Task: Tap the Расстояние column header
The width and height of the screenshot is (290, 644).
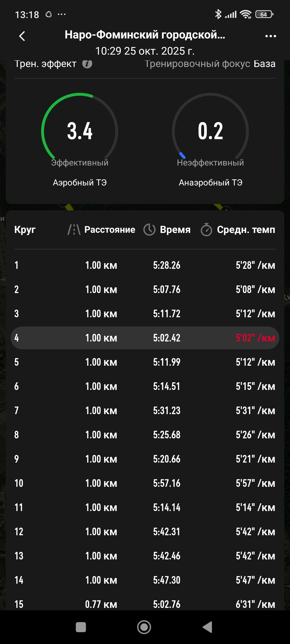Action: 110,229
